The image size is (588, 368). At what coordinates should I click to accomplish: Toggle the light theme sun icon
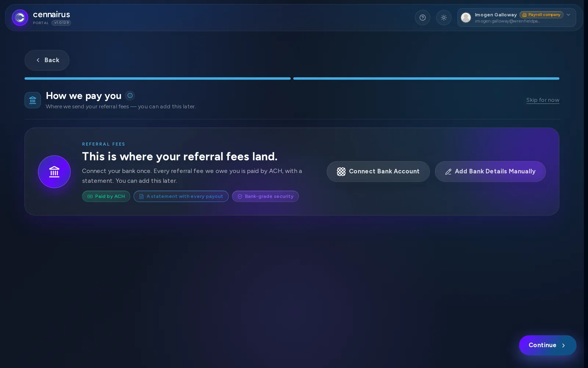point(444,18)
